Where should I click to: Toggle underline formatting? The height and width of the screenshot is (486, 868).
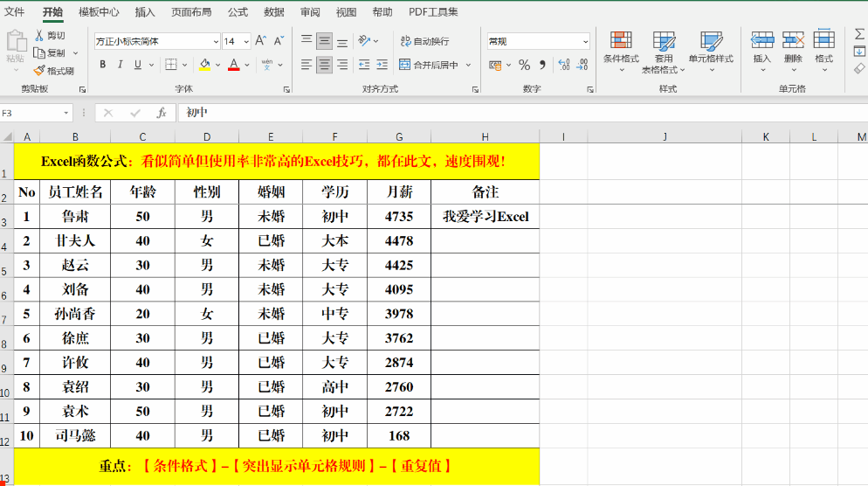[x=137, y=65]
